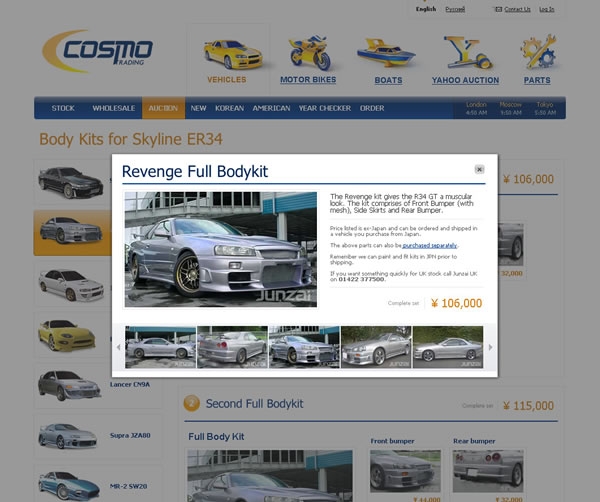Open the Second Full Bodykit heading
Image resolution: width=600 pixels, height=502 pixels.
click(254, 404)
